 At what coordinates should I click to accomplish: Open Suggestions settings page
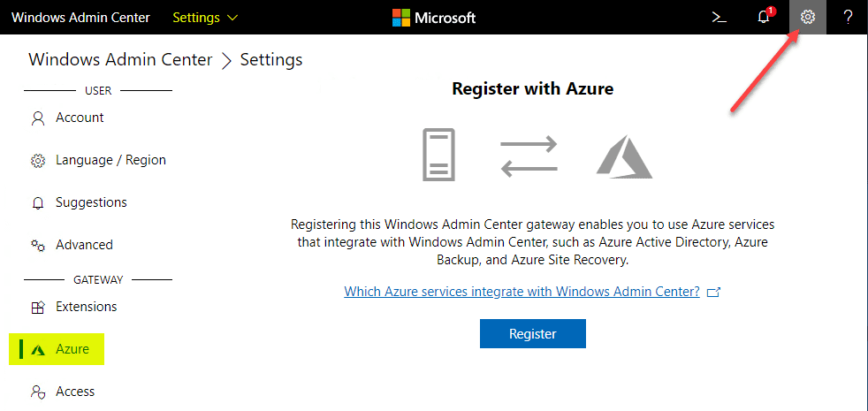pos(91,202)
